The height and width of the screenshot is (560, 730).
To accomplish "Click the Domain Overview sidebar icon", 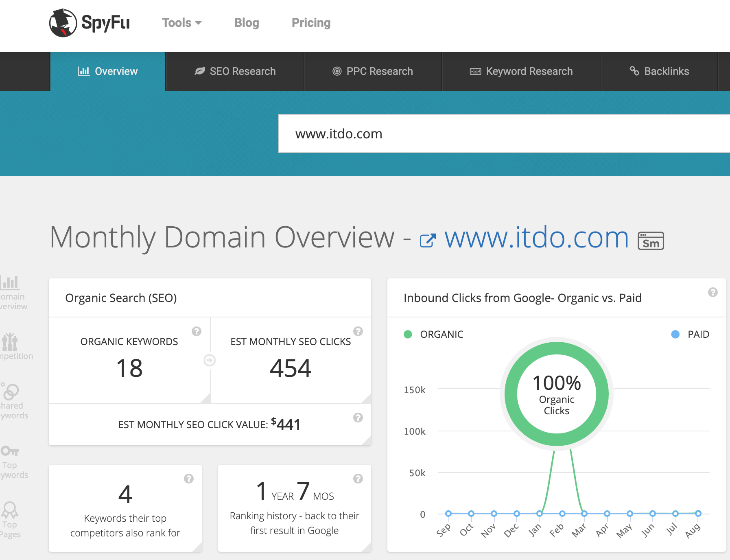I will [x=10, y=282].
